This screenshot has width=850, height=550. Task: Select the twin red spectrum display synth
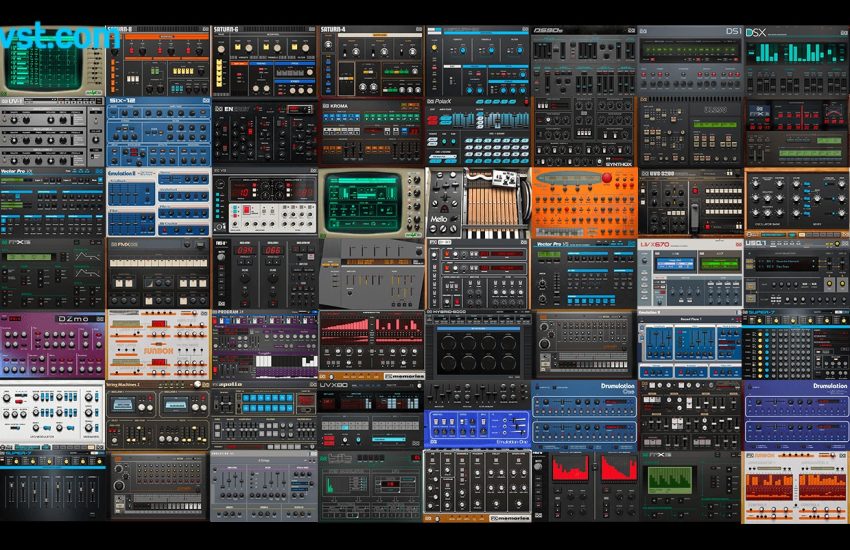[x=584, y=487]
